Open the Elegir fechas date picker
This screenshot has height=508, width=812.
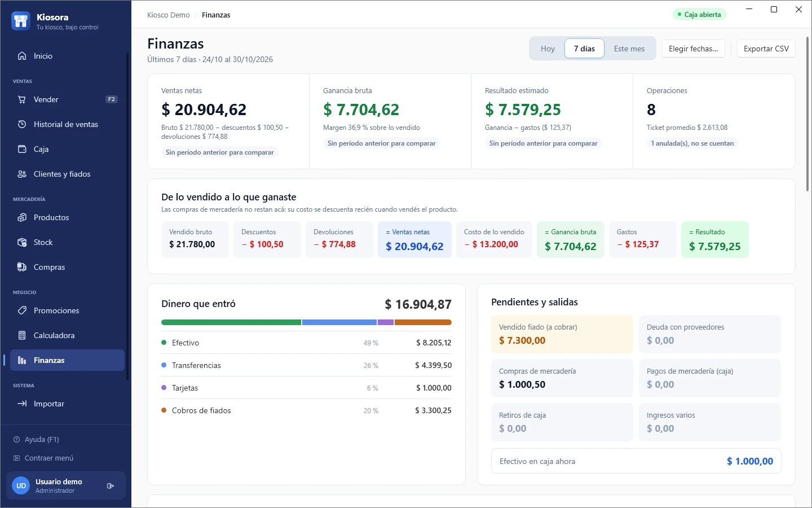click(694, 49)
